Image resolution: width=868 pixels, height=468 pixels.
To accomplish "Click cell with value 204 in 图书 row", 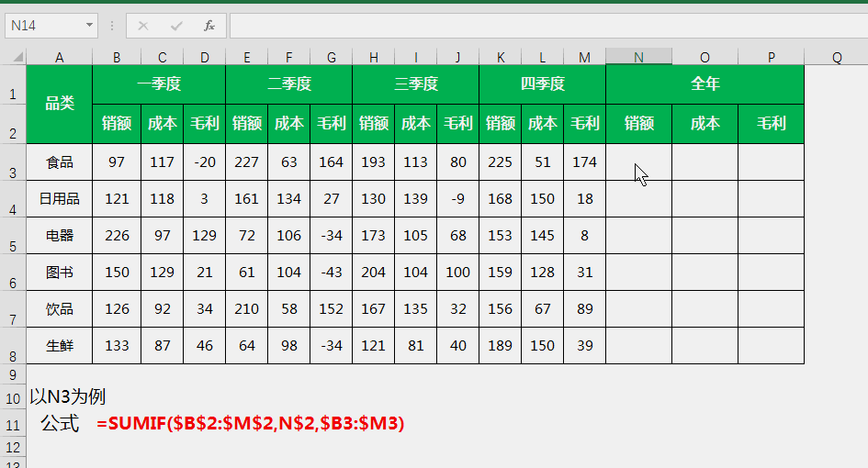I will [374, 273].
